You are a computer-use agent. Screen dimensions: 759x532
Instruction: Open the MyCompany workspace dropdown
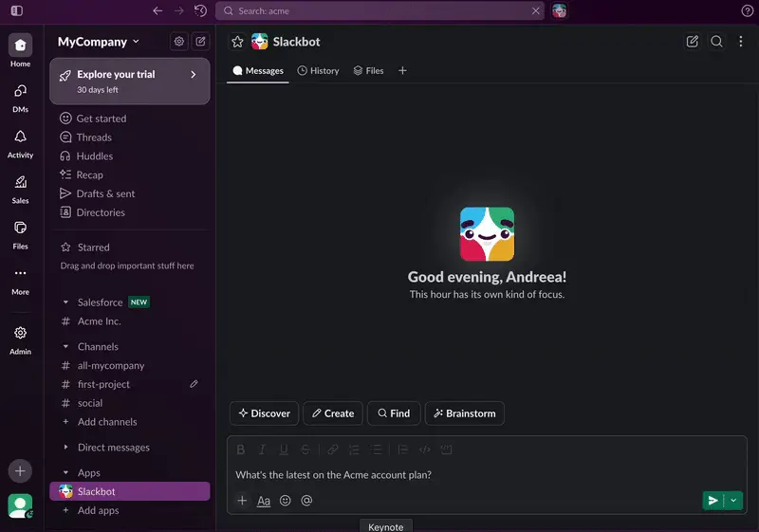[99, 42]
